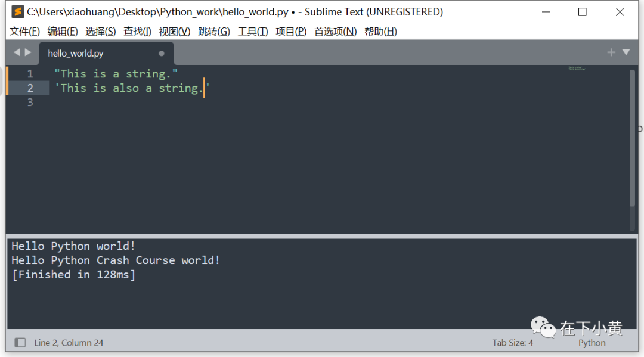Open the 跳转(G) menu

[x=214, y=32]
